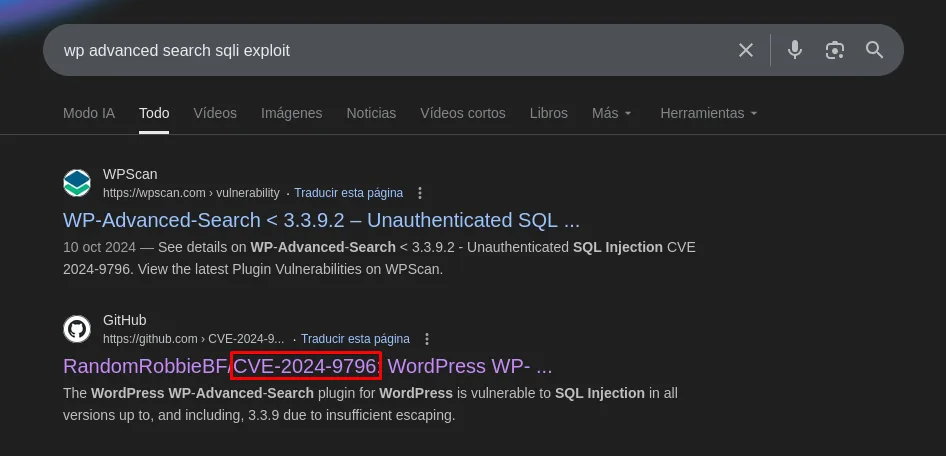Open the Imágenes tab
Image resolution: width=946 pixels, height=456 pixels.
(x=291, y=113)
